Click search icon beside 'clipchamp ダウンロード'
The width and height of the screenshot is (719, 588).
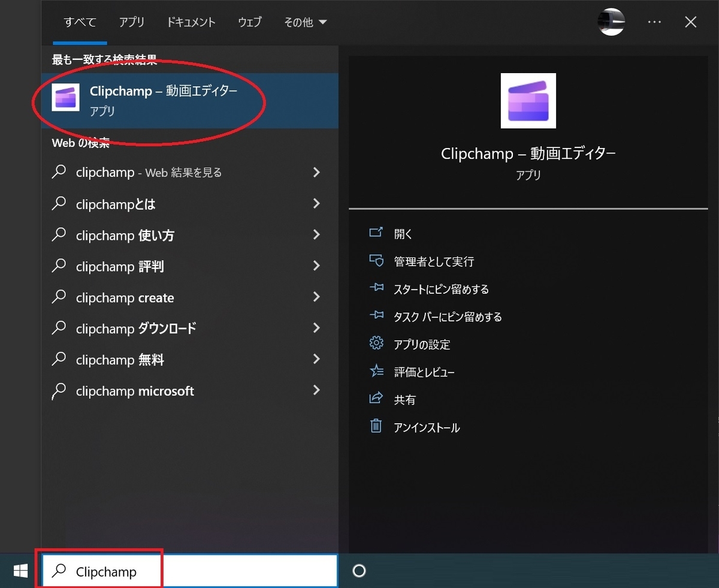click(59, 328)
